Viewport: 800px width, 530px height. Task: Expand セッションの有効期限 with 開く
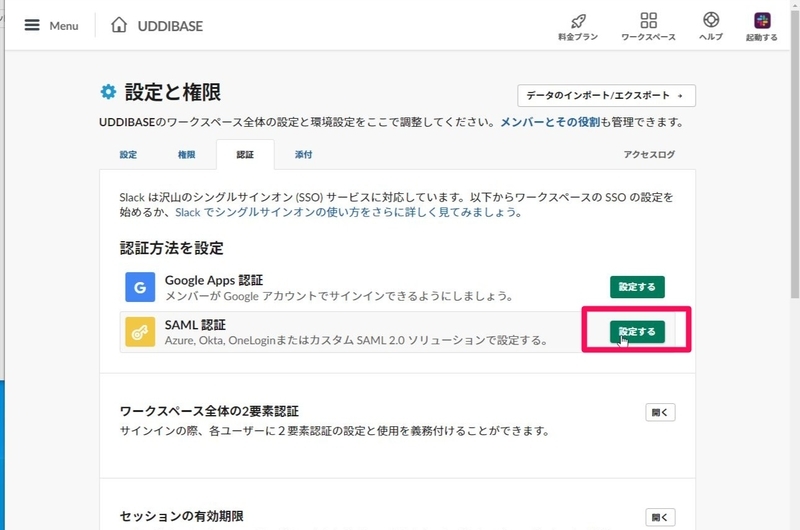click(x=660, y=517)
